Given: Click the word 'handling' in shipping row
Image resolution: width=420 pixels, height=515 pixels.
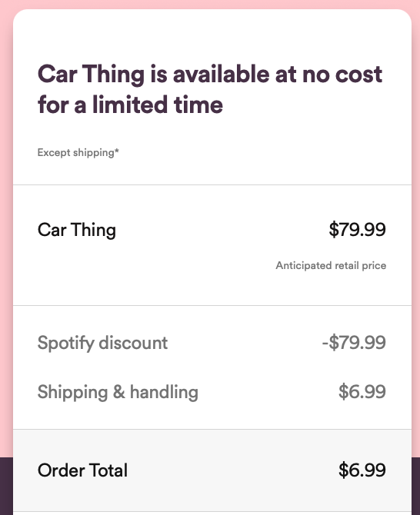Looking at the screenshot, I should [x=164, y=392].
